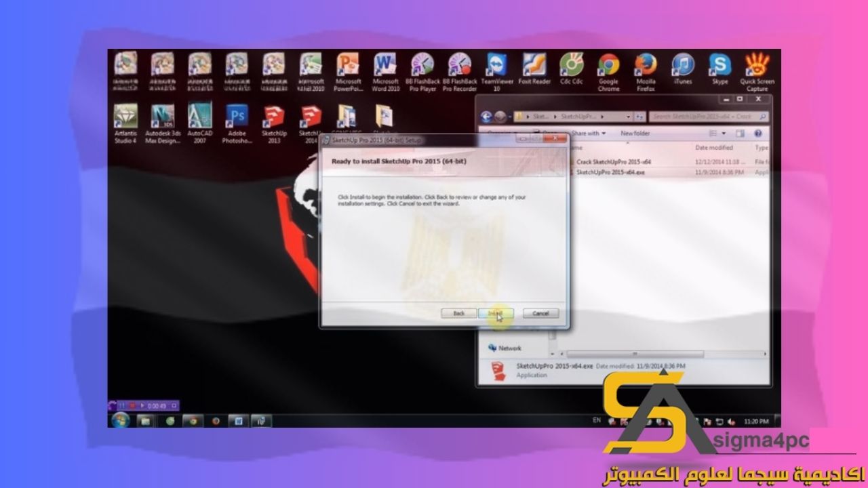
Task: Select Network in the navigation pane
Action: (x=505, y=348)
